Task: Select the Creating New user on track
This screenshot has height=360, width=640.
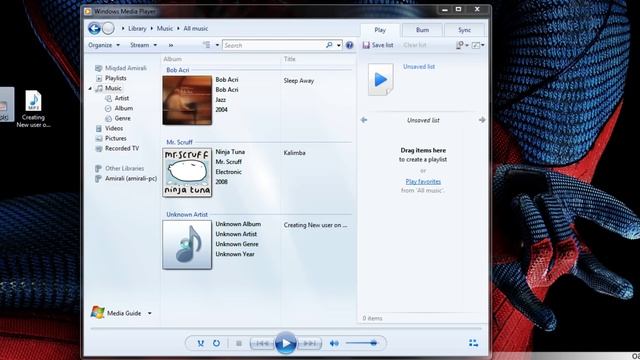Action: [315, 225]
